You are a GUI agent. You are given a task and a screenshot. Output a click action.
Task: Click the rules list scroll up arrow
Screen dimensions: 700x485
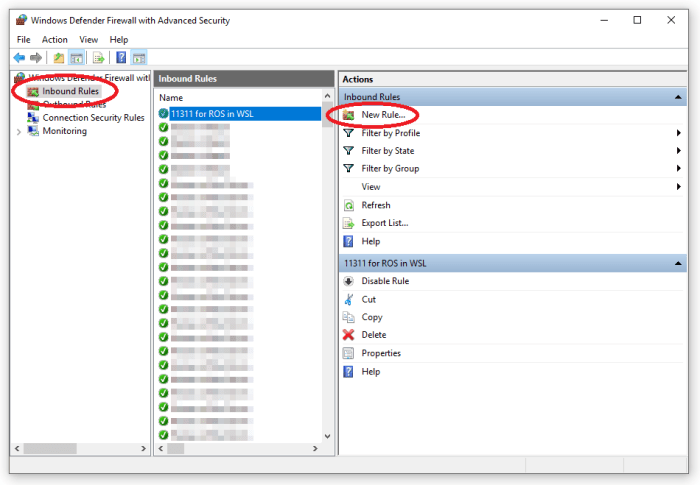pyautogui.click(x=327, y=96)
